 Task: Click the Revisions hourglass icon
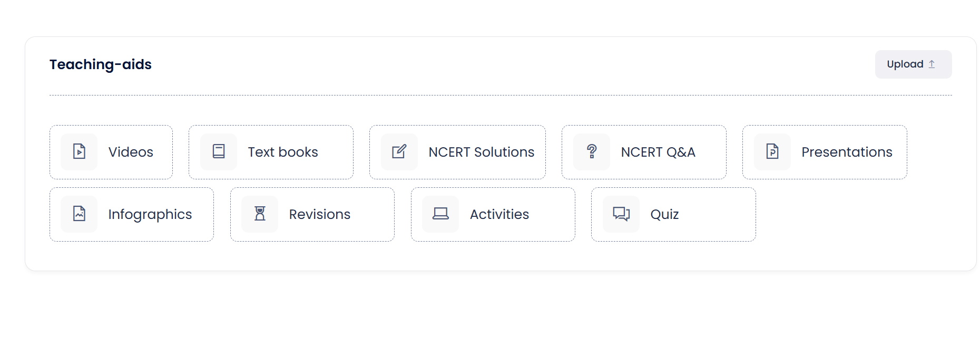tap(260, 214)
